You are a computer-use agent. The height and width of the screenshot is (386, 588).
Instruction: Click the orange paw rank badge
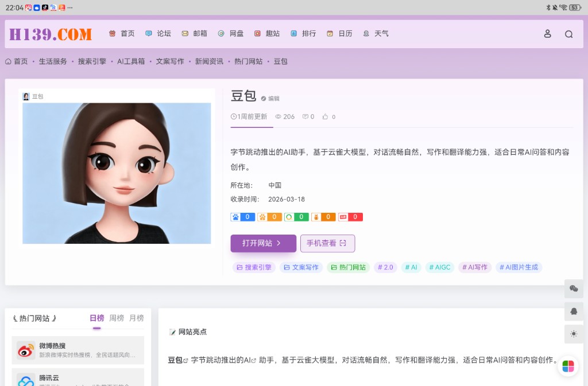tap(270, 217)
